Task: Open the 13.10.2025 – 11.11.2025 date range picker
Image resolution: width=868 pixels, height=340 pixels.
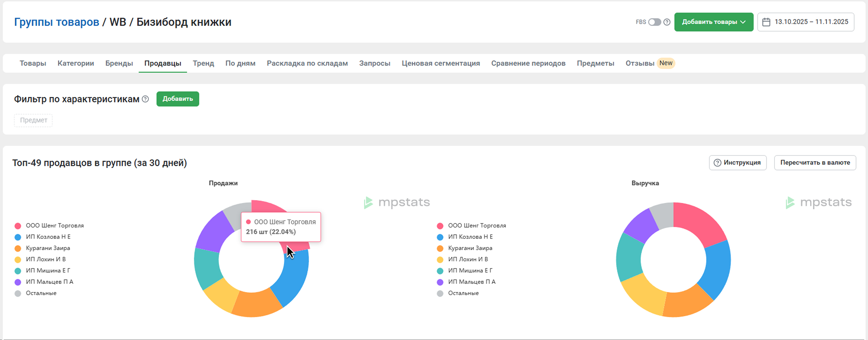Action: click(811, 22)
